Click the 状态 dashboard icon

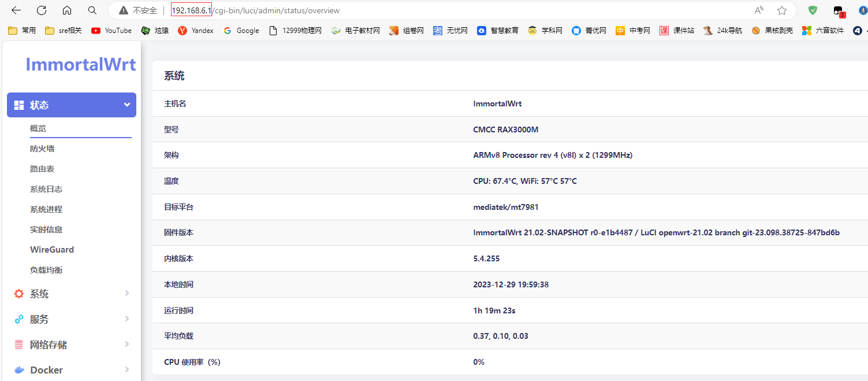click(x=19, y=105)
